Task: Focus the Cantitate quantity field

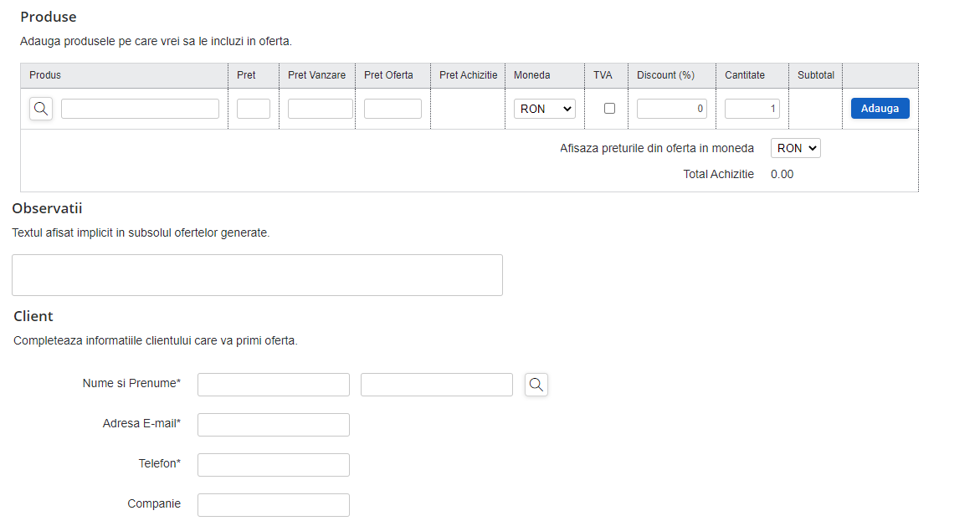Action: [752, 109]
